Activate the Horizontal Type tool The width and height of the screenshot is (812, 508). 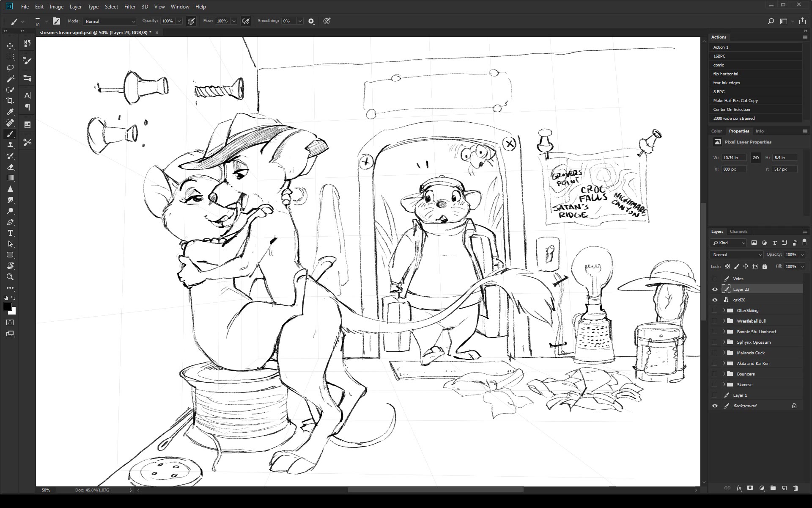click(x=10, y=233)
